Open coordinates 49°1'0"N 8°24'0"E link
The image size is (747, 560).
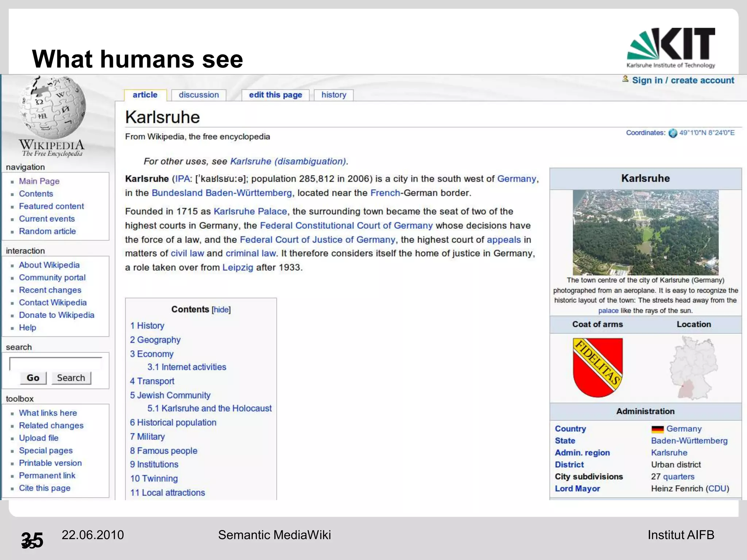coord(707,133)
